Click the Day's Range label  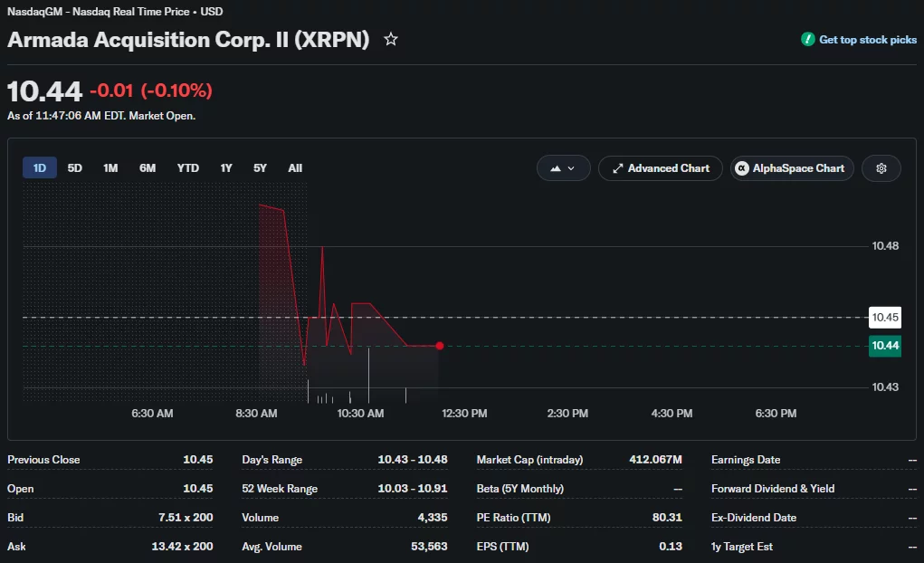271,460
